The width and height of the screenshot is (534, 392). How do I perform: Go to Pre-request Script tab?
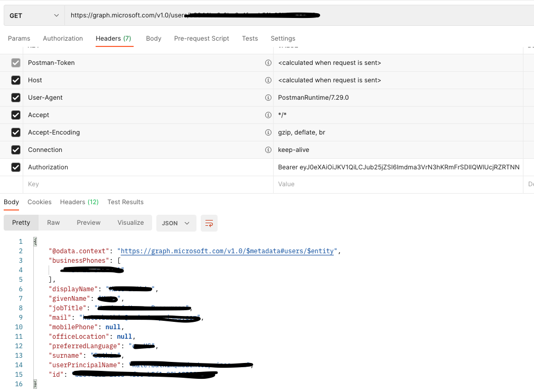coord(202,39)
